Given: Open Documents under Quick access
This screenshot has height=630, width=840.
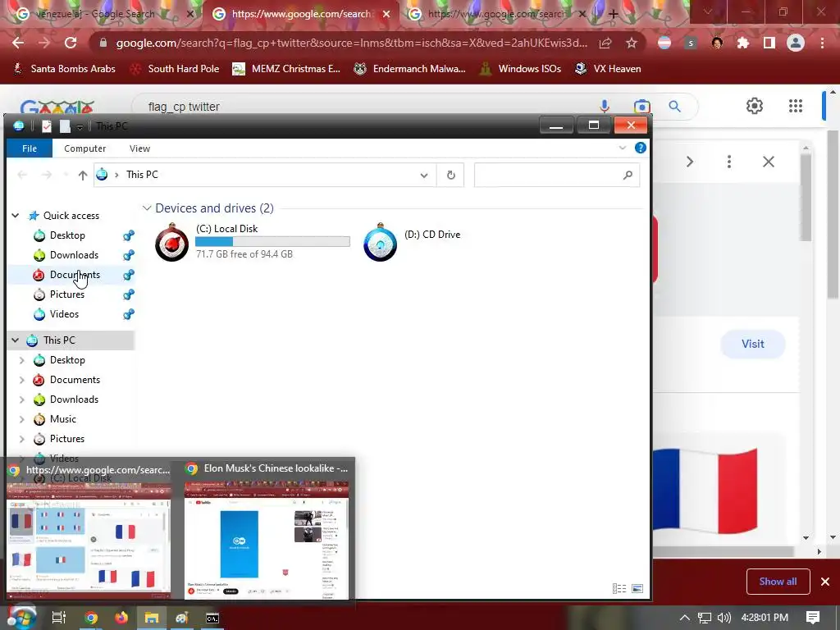Looking at the screenshot, I should click(x=75, y=275).
